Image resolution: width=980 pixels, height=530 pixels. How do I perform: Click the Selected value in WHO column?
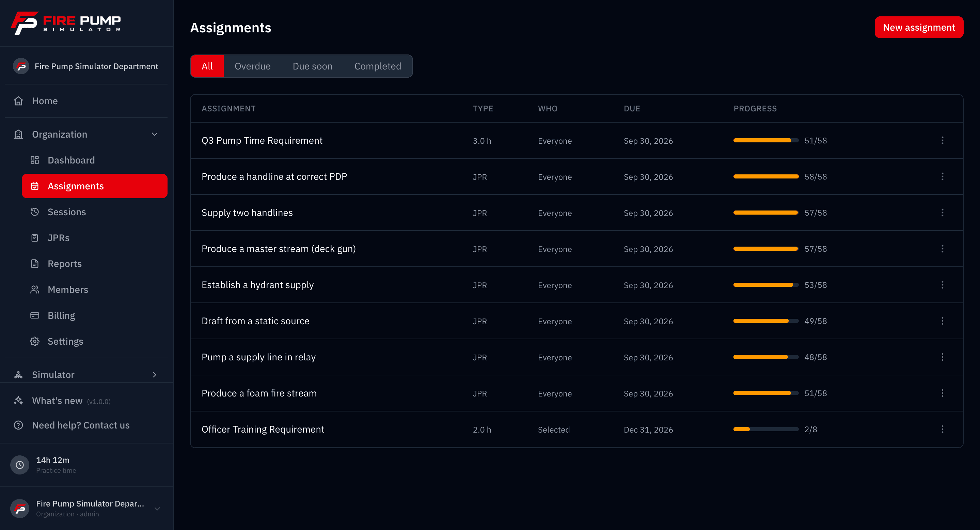554,430
